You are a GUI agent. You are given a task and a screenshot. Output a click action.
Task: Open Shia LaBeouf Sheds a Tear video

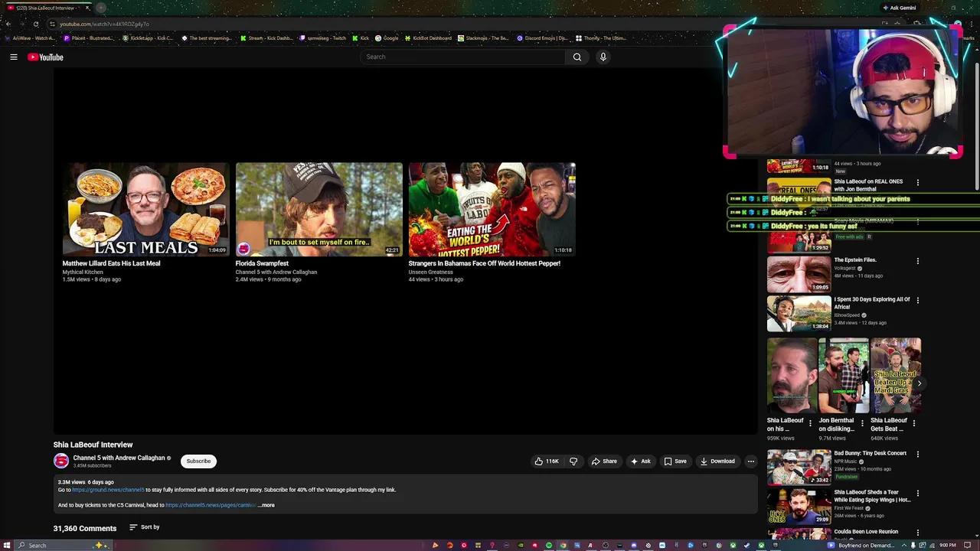pos(799,507)
